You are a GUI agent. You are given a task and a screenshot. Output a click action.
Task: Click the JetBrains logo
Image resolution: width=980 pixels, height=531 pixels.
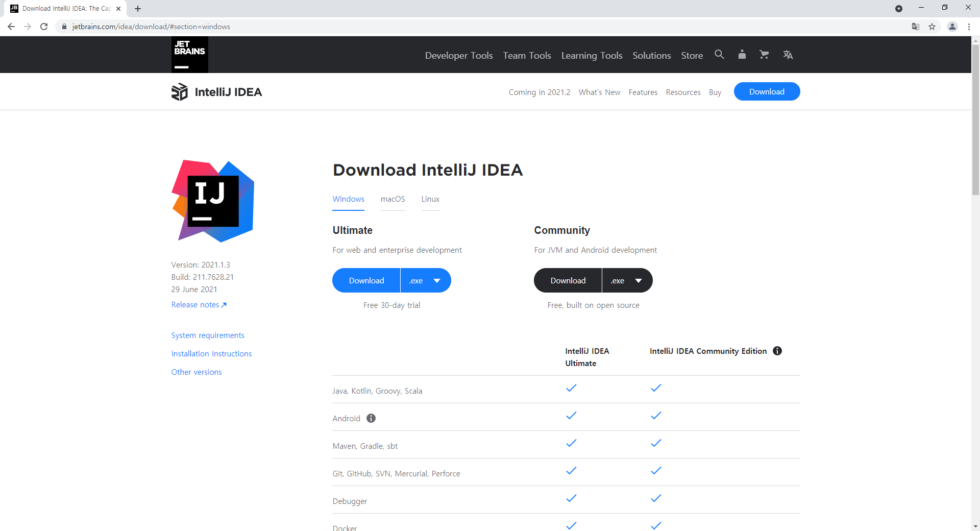click(189, 55)
